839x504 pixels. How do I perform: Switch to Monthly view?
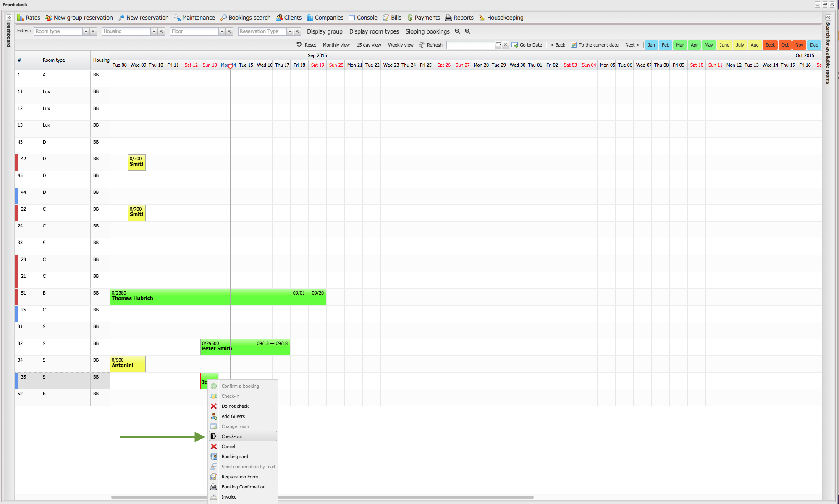(x=336, y=45)
